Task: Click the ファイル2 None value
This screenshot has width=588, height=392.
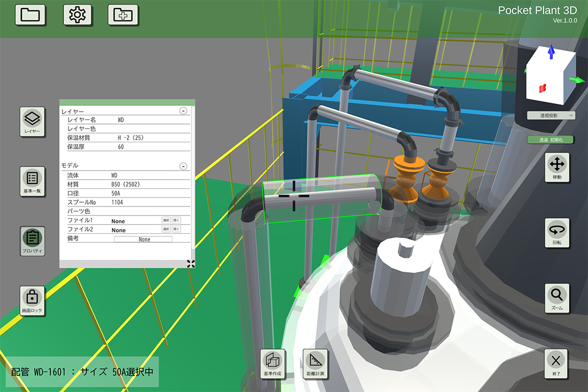Action: click(x=119, y=230)
